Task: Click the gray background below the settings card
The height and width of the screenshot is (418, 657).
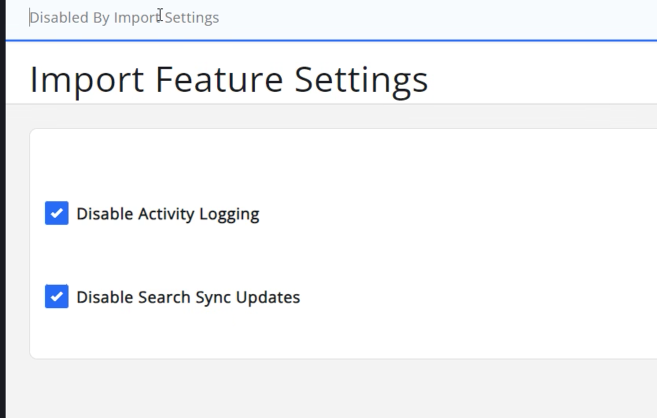Action: click(x=330, y=390)
